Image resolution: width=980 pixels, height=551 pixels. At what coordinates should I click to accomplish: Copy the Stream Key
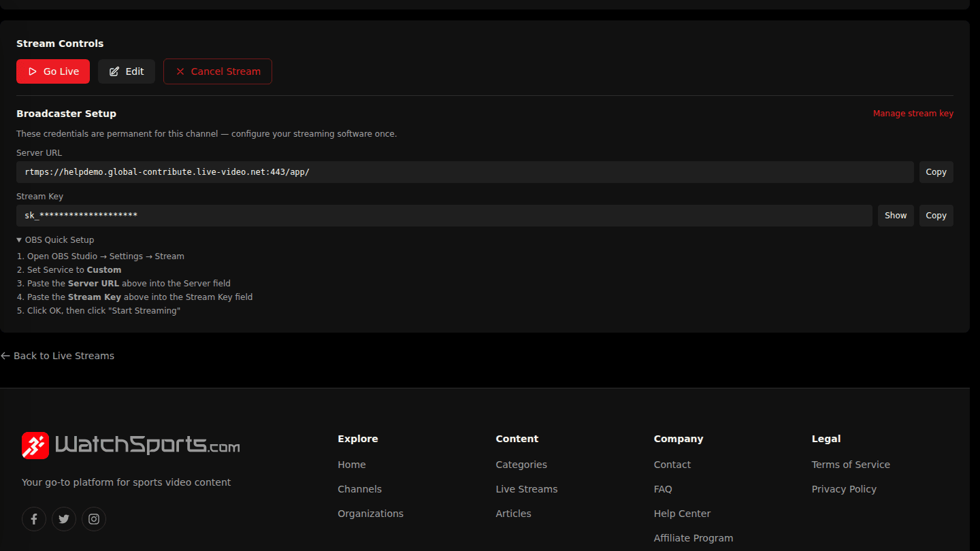pos(936,216)
